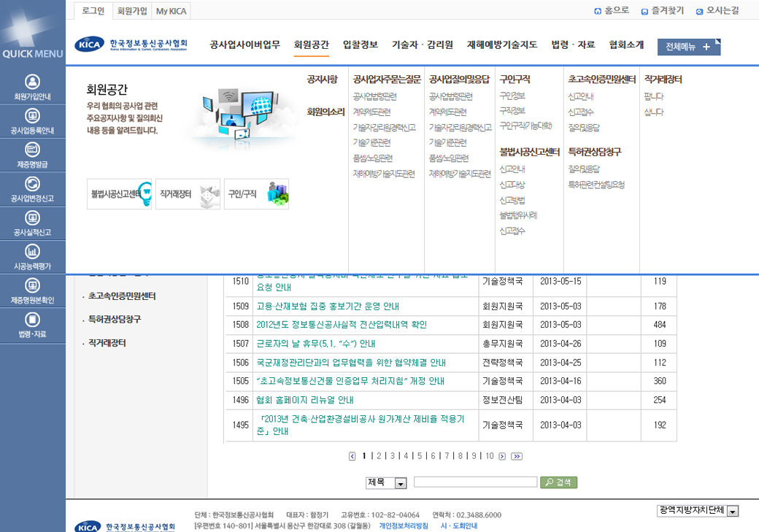Screen dimensions: 759x532
Task: Click the 법령·자료 sidebar icon
Action: (x=32, y=320)
